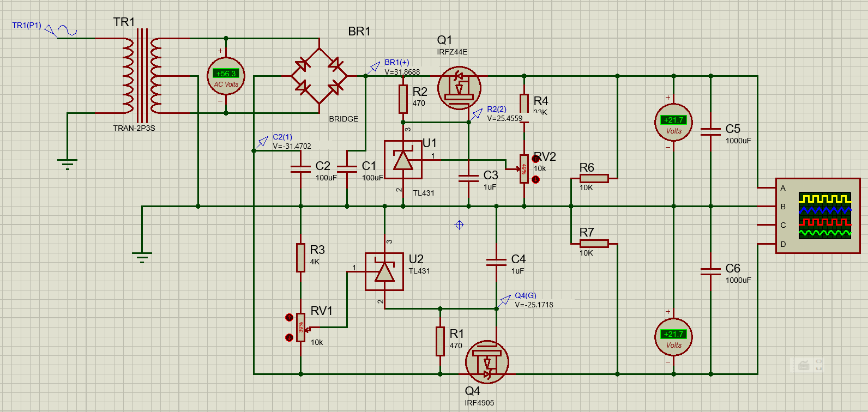Select resistor R6 10K body

pyautogui.click(x=594, y=178)
